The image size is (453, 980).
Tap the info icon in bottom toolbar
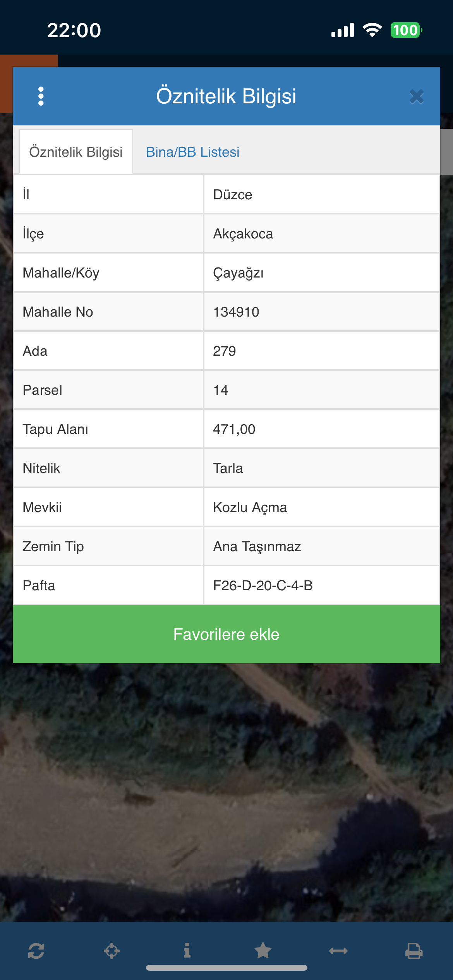[x=187, y=950]
